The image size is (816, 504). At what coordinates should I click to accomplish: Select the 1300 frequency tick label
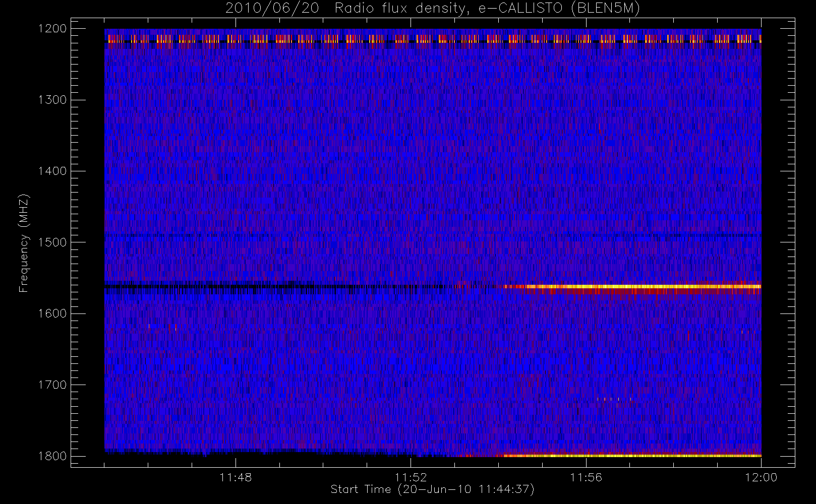tap(52, 100)
